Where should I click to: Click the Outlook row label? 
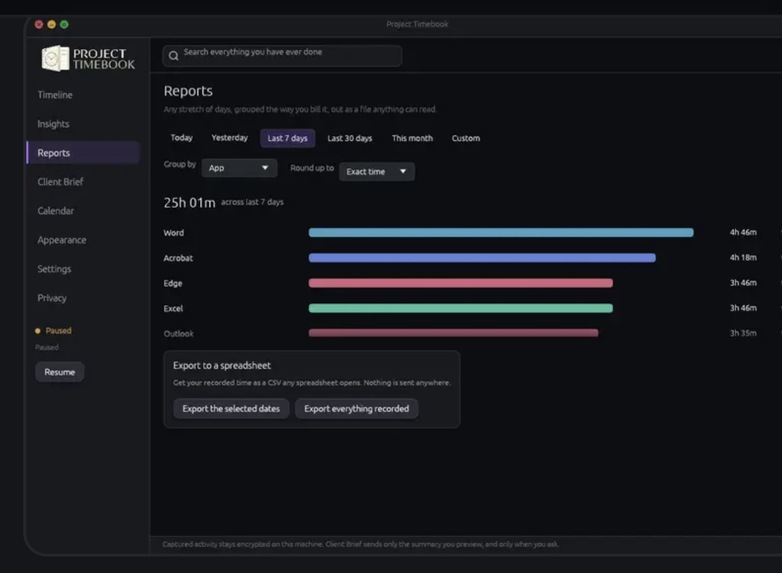(179, 334)
